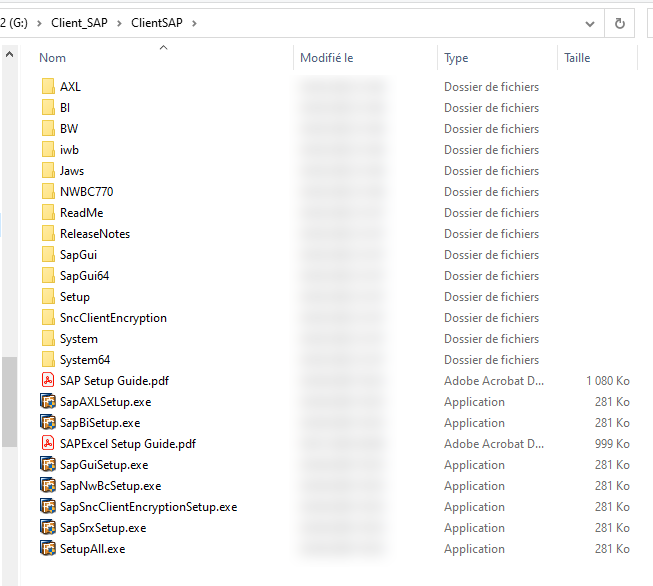Click the 1 080 Ko size value
The width and height of the screenshot is (653, 586).
pos(608,381)
